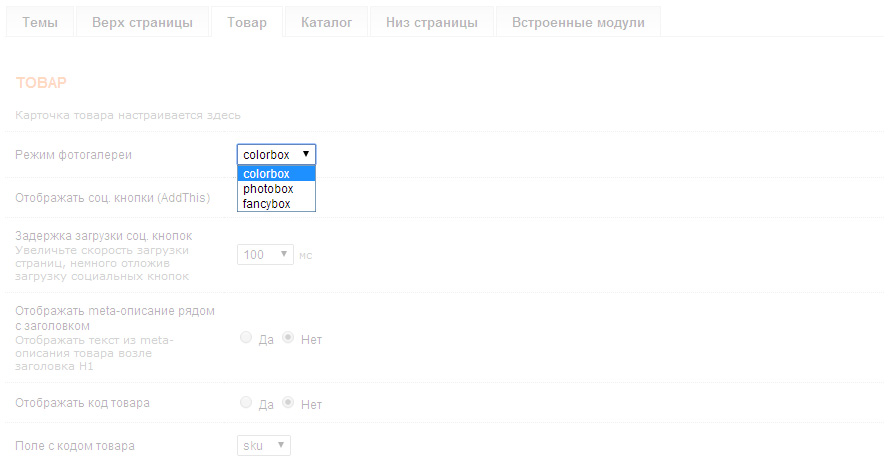Switch to Встроенные модули tab
The image size is (892, 466).
[x=578, y=22]
